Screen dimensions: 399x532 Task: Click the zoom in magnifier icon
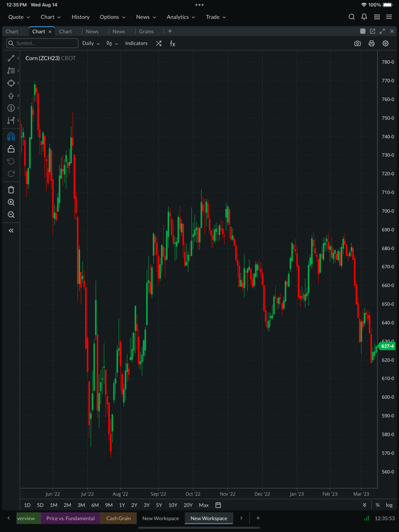[11, 202]
